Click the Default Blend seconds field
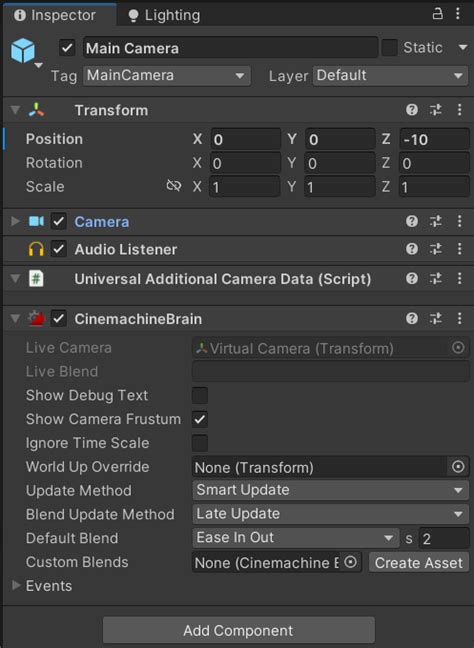 tap(444, 538)
